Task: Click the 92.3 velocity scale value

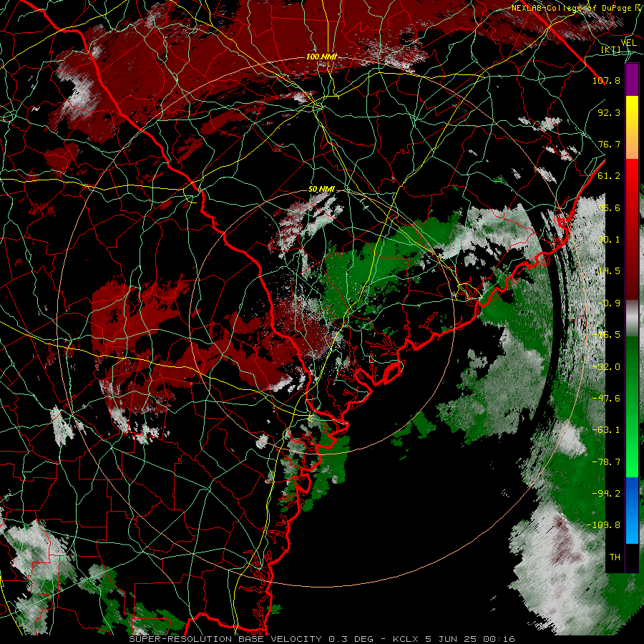Action: (x=609, y=112)
